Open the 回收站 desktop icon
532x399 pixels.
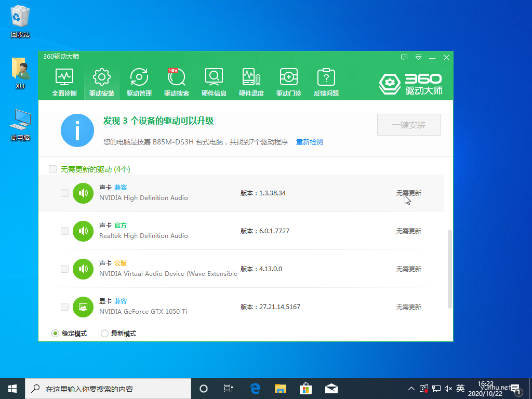tap(20, 22)
